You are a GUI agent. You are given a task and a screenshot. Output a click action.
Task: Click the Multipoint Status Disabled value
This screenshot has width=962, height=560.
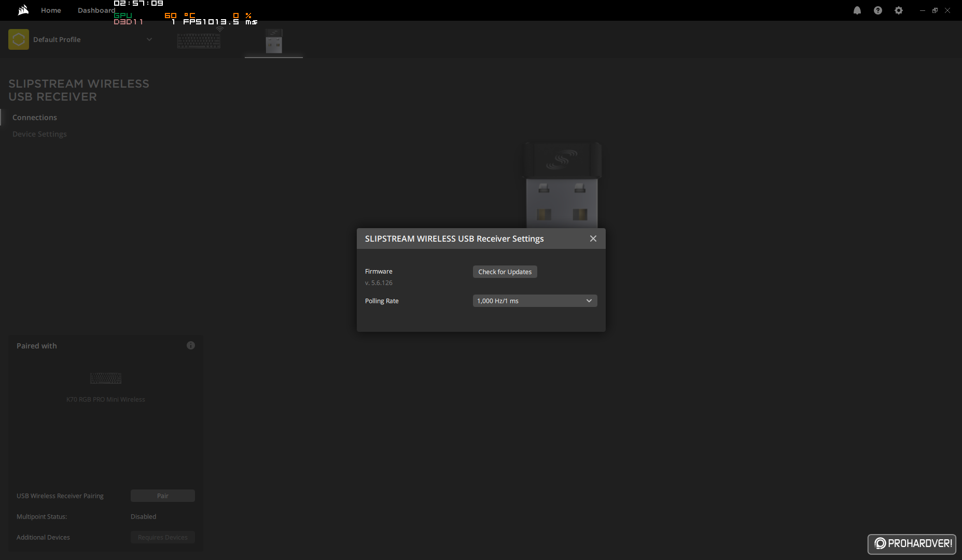click(x=144, y=516)
